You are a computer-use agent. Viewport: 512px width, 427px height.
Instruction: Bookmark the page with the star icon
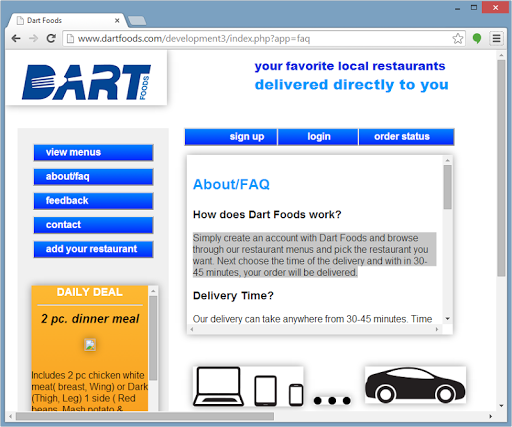(x=458, y=39)
